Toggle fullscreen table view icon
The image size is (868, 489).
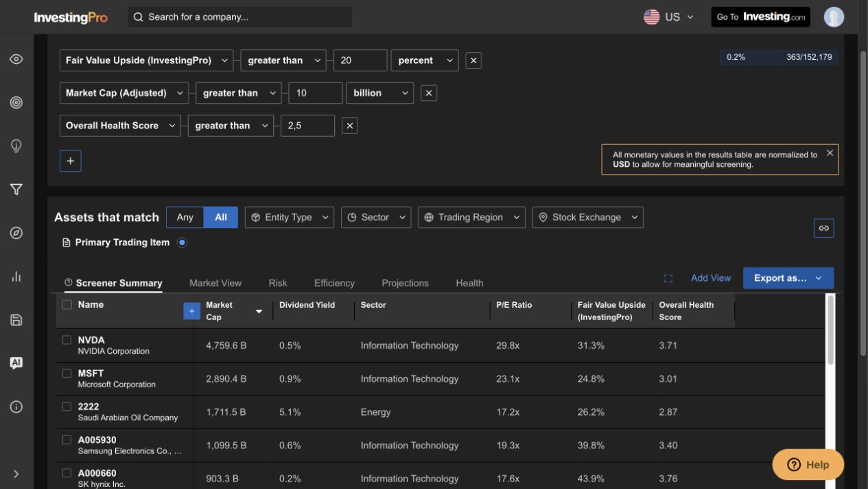[668, 278]
